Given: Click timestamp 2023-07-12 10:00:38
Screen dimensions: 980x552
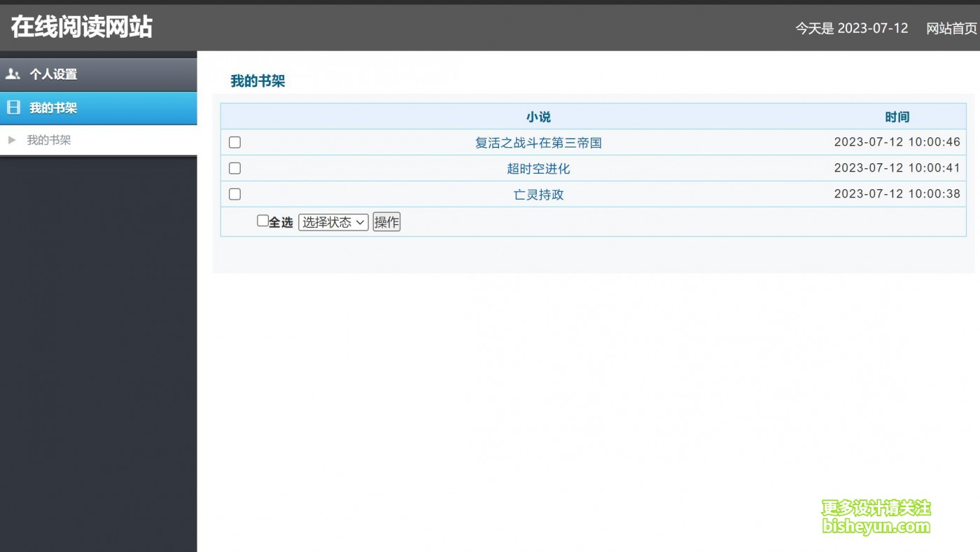Looking at the screenshot, I should [x=897, y=194].
